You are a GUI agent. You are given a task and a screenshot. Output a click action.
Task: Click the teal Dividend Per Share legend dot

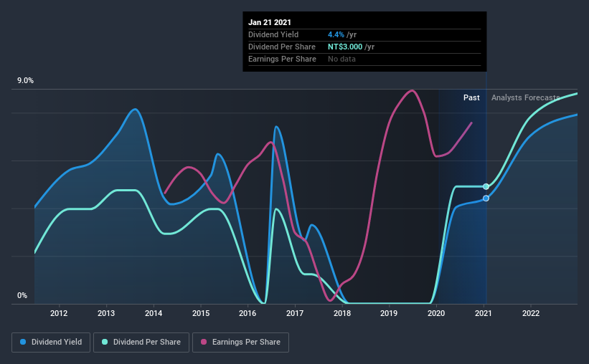[x=105, y=342]
